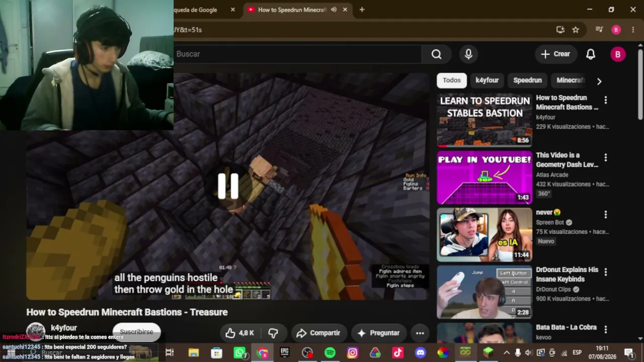Open Windows notification center
644x362 pixels.
click(x=629, y=353)
